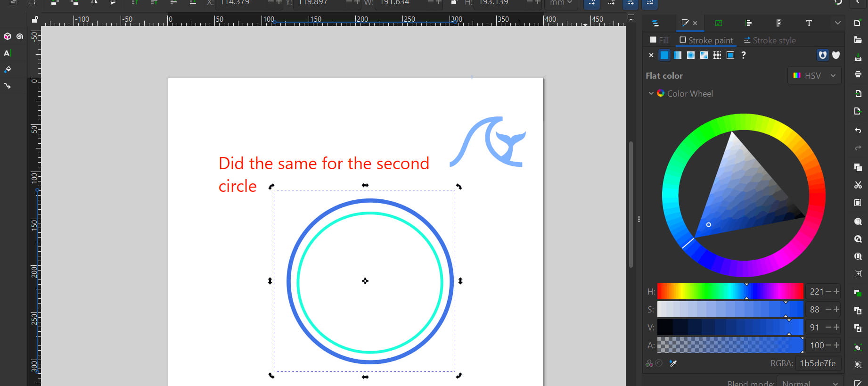The image size is (868, 386).
Task: Open the Layers and Objects panel tab
Action: coord(655,23)
